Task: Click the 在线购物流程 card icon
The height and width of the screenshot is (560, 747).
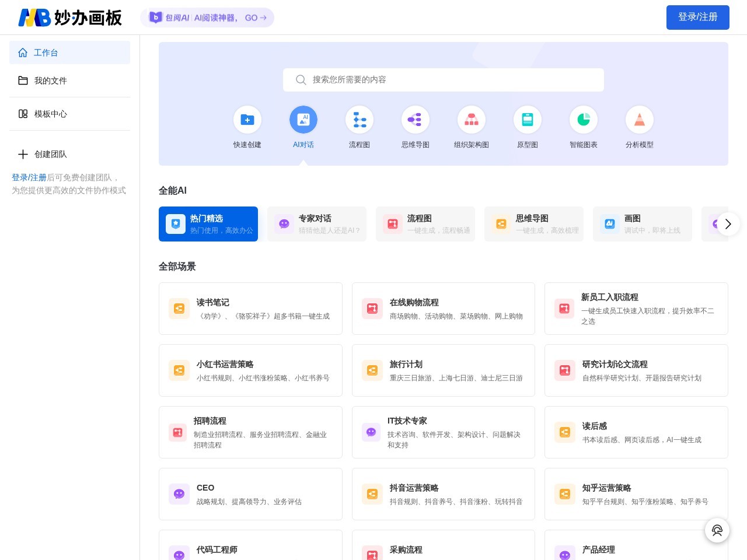Action: 372,309
